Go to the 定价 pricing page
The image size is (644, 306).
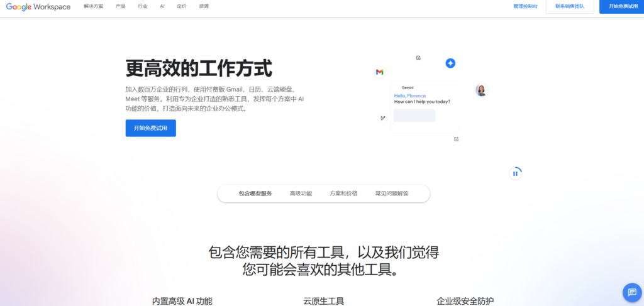click(x=182, y=6)
